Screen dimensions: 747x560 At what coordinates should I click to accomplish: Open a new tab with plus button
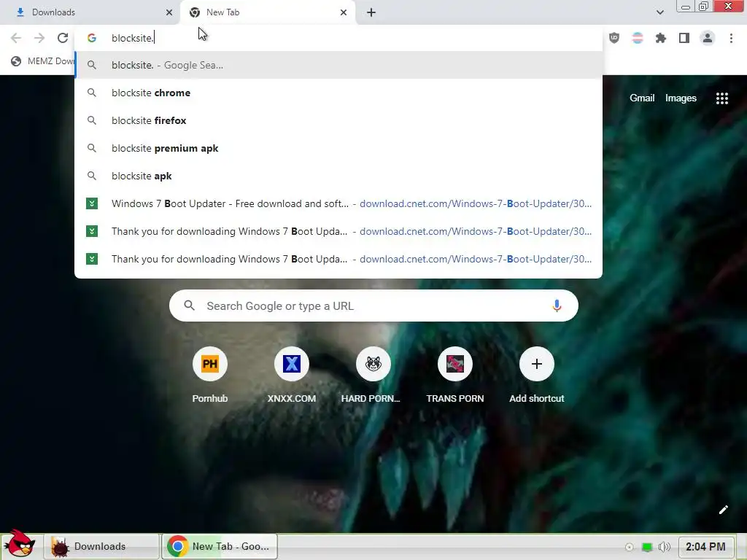pos(371,12)
